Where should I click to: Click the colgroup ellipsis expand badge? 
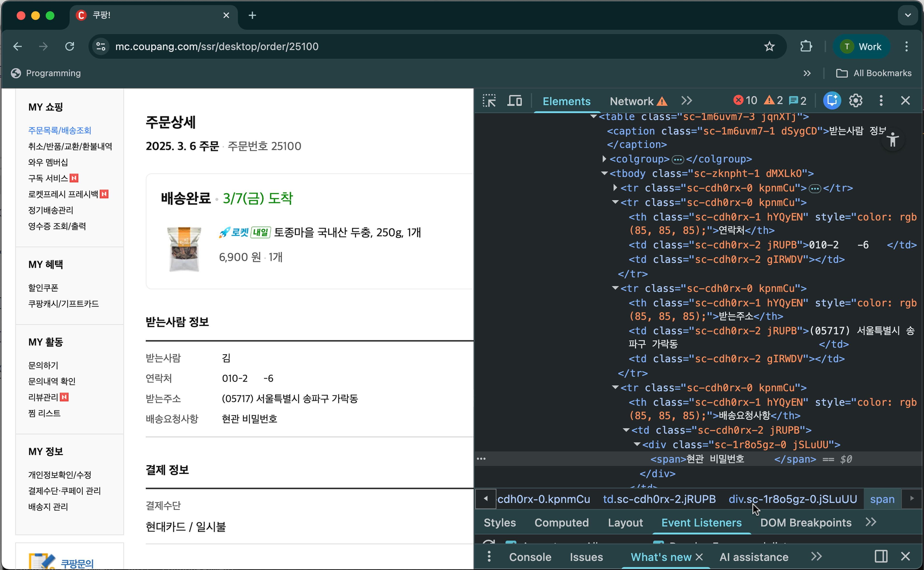[x=677, y=160]
